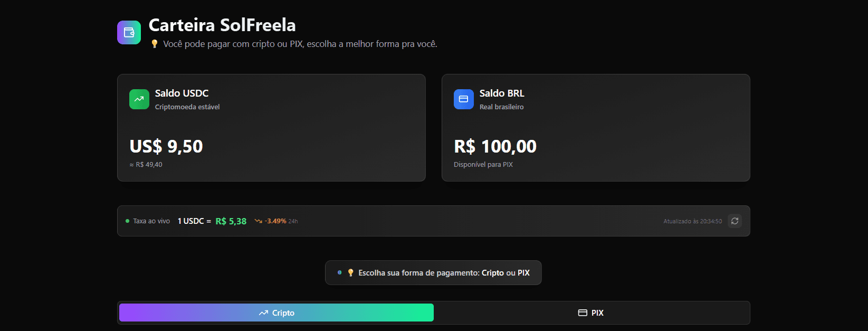The height and width of the screenshot is (331, 868).
Task: Click the SolFreela wallet logo icon
Action: (129, 33)
